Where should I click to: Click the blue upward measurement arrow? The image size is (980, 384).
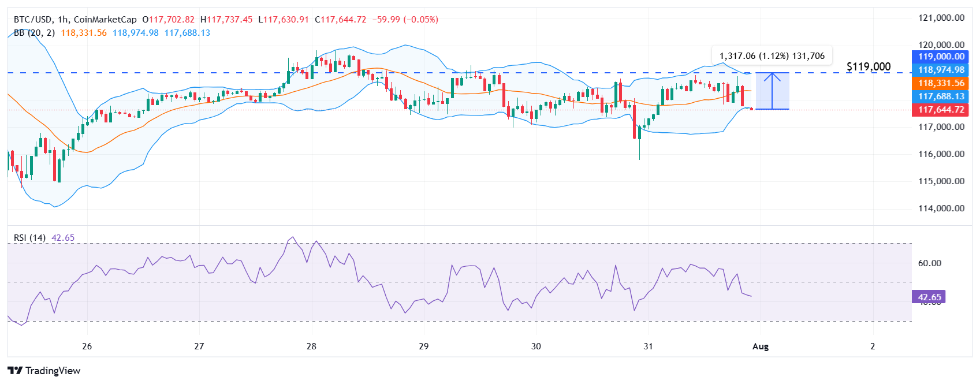click(x=772, y=91)
